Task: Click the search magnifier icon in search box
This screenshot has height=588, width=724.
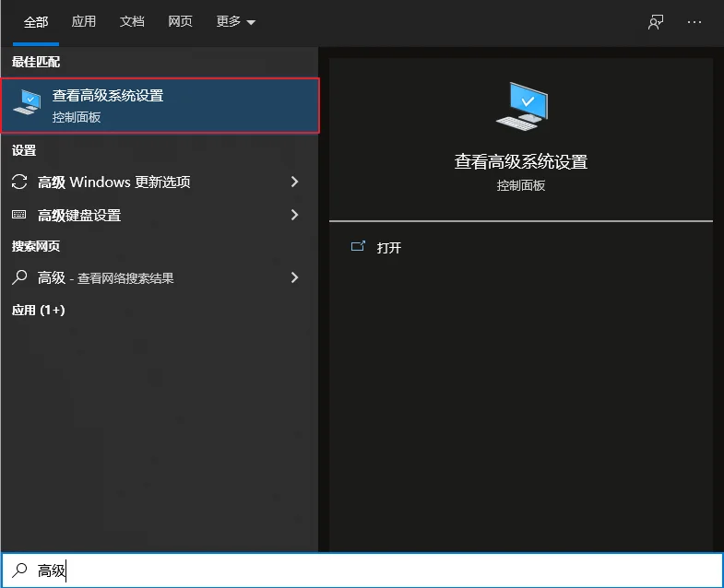Action: tap(19, 570)
